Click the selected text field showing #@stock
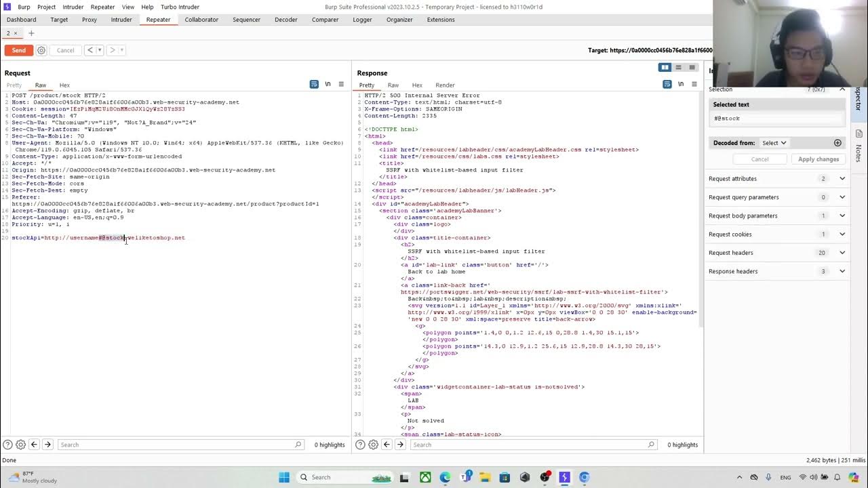This screenshot has height=488, width=868. coord(778,119)
